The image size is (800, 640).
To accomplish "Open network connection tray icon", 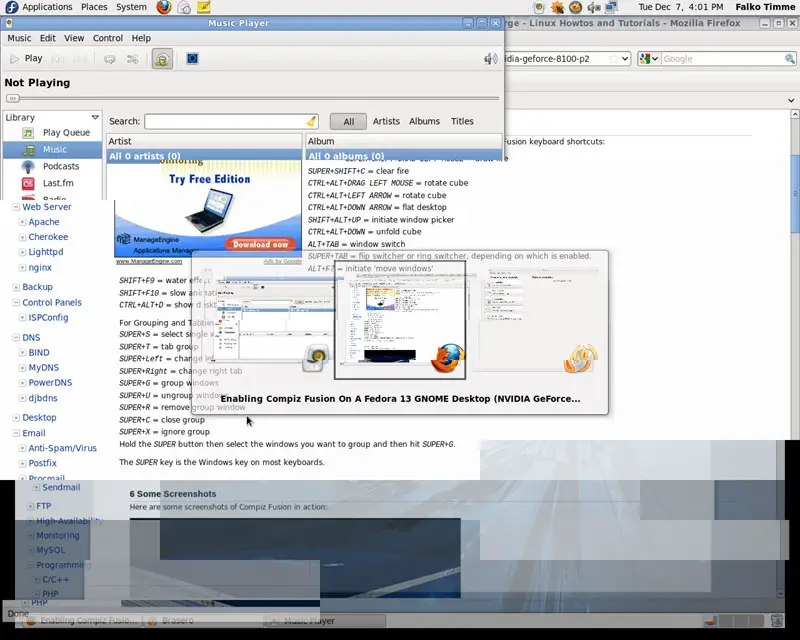I will tap(611, 7).
